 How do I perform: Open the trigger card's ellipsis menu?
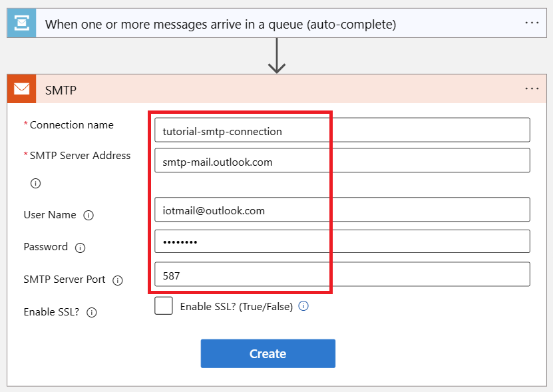click(532, 23)
